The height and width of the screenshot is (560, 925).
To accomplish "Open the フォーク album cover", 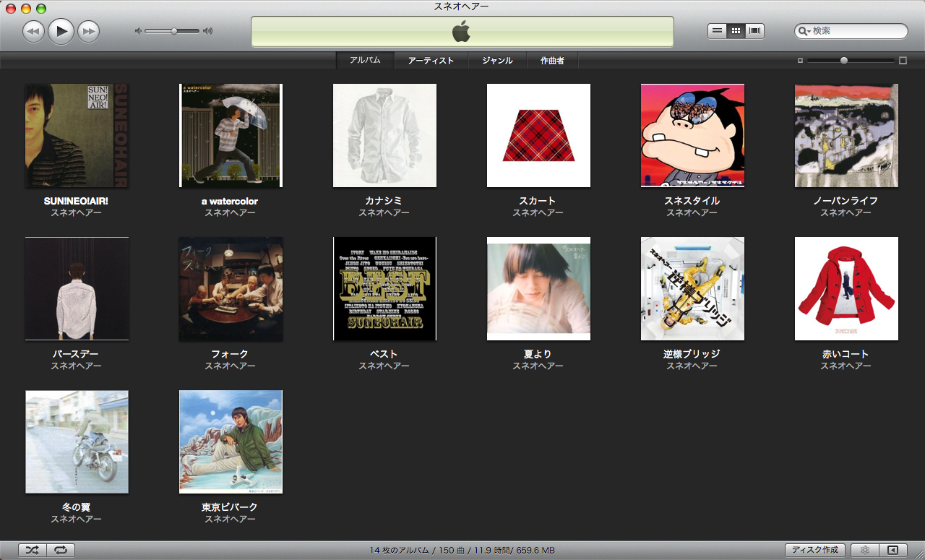I will click(231, 288).
